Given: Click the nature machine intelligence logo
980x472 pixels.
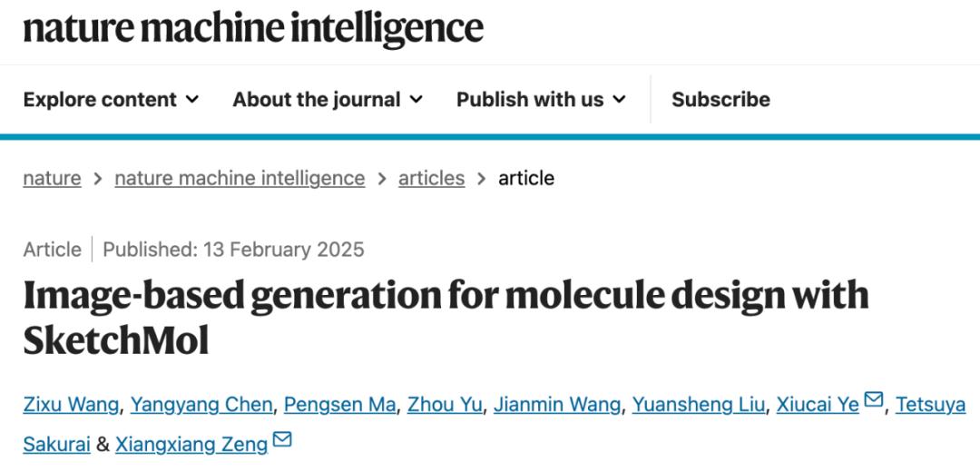Looking at the screenshot, I should 253,28.
